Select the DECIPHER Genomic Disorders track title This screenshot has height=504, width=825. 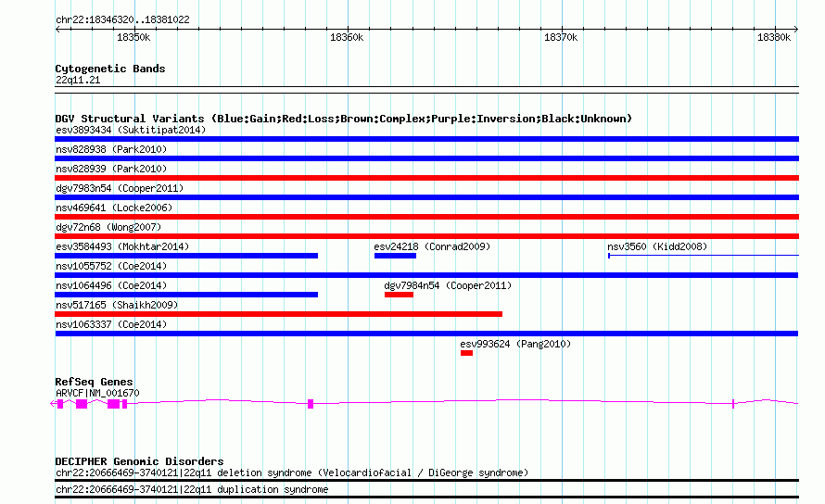(x=139, y=461)
